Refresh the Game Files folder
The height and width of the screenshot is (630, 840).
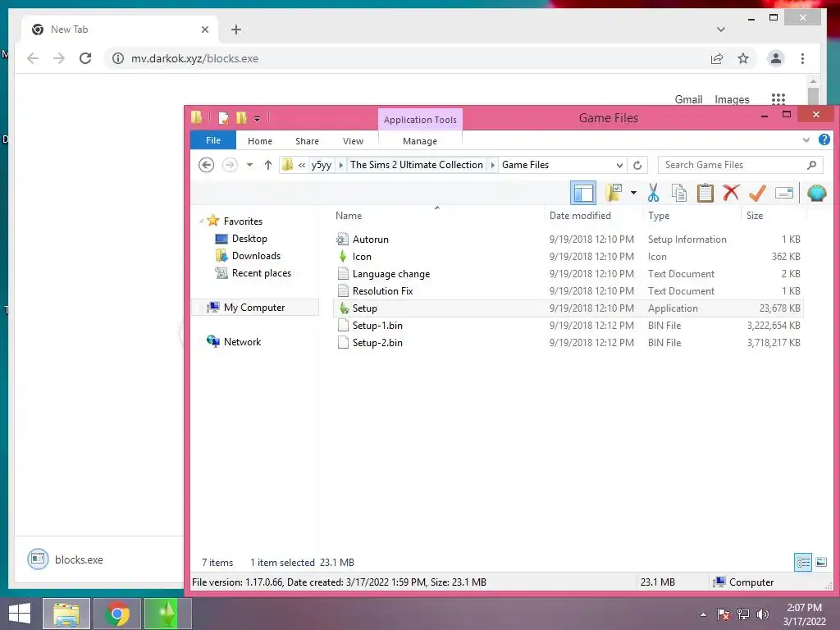click(637, 165)
